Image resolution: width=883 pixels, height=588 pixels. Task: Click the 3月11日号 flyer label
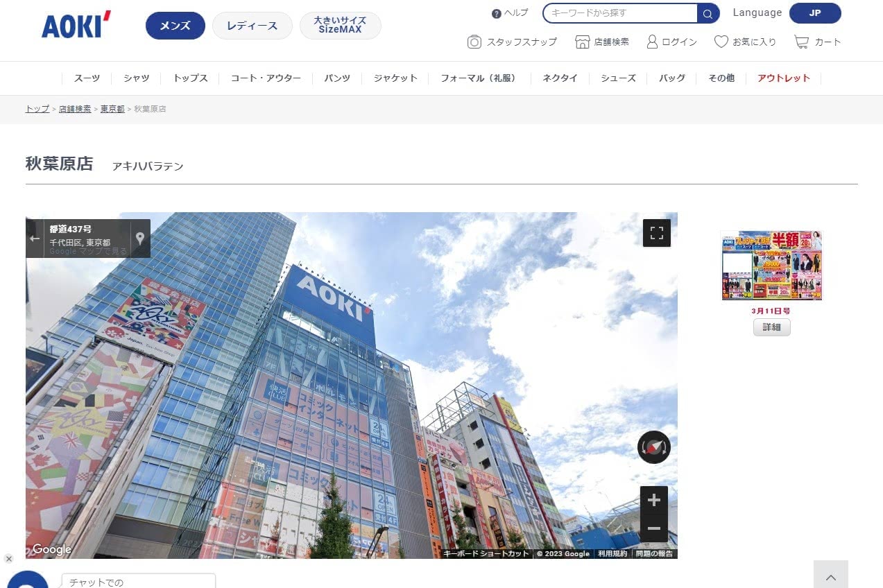(771, 311)
